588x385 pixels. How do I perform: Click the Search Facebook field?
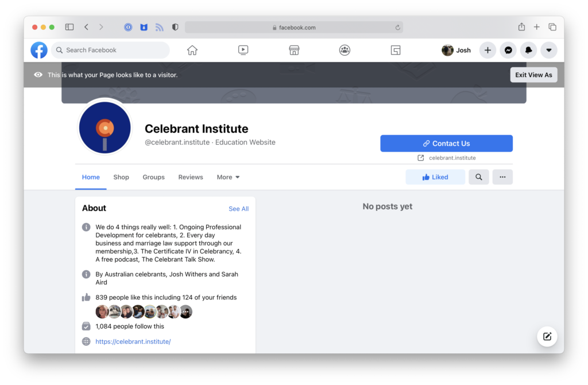[x=110, y=50]
